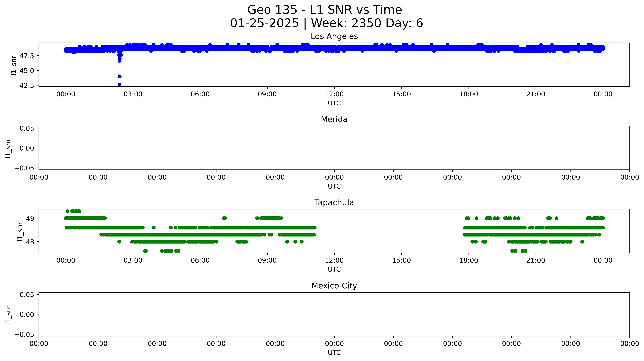Click the 'Tapachula' subplot title

click(334, 203)
